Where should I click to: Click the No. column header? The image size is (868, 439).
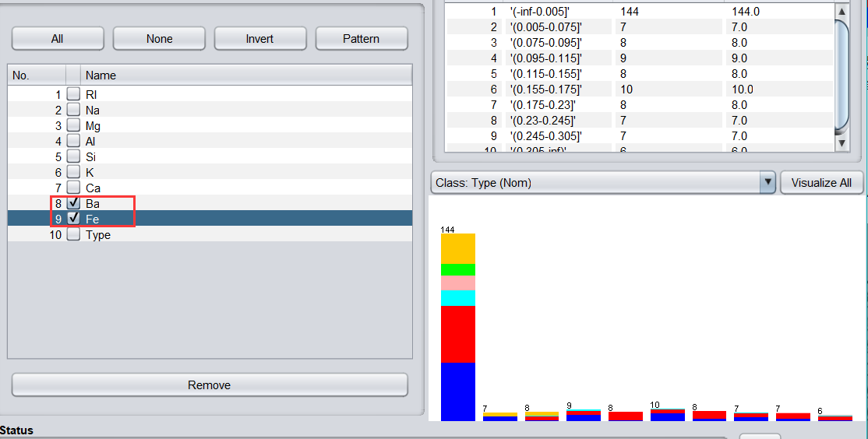click(37, 76)
